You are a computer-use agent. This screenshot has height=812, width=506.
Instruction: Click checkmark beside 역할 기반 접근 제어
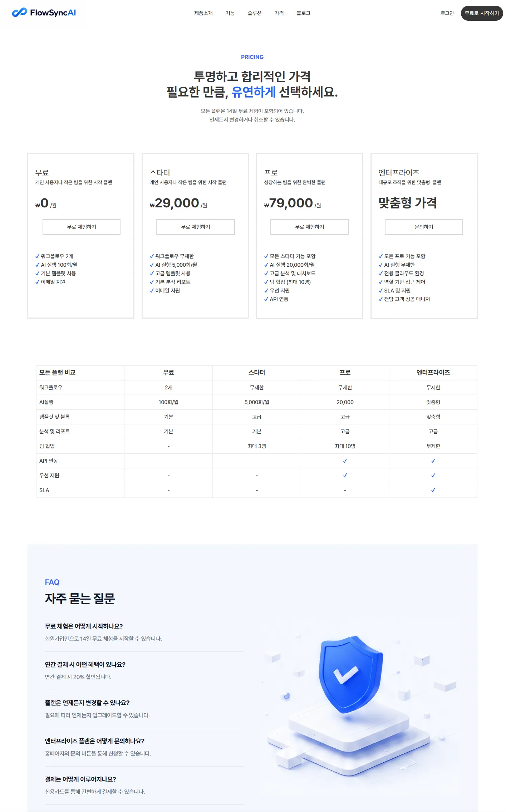(380, 282)
